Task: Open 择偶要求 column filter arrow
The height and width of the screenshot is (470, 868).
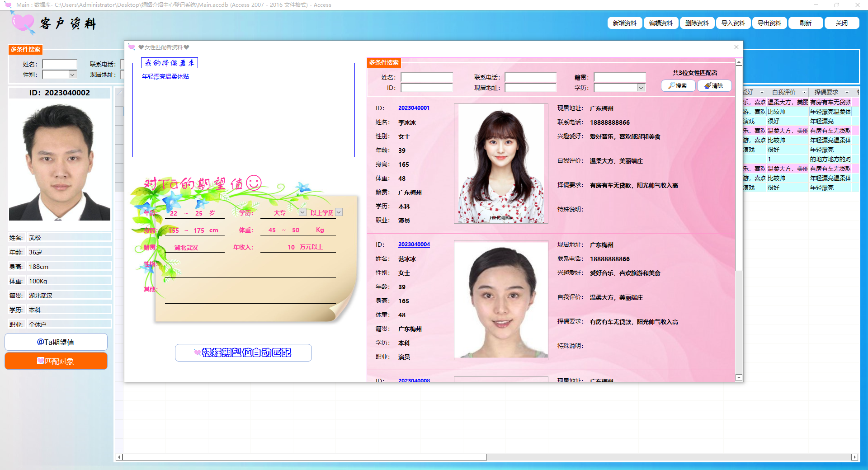Action: [x=847, y=92]
